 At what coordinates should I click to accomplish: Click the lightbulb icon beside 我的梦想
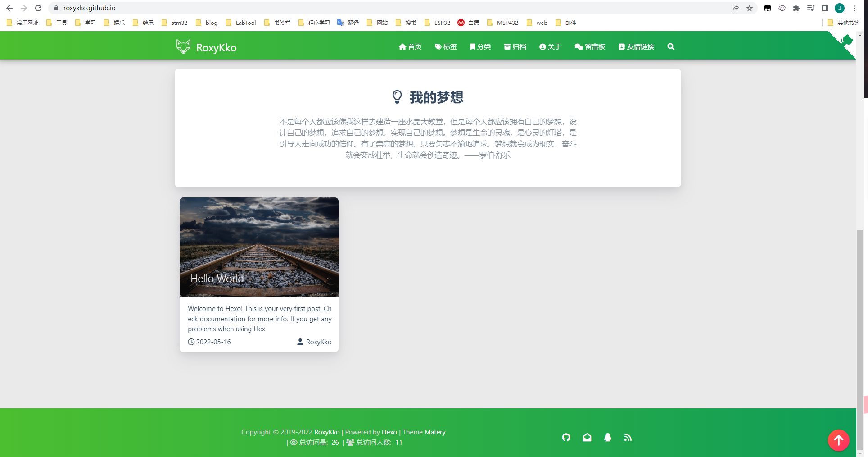397,97
